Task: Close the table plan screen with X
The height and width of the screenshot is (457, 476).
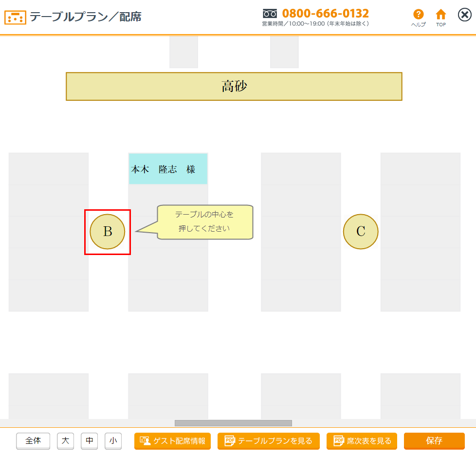Action: pyautogui.click(x=465, y=15)
